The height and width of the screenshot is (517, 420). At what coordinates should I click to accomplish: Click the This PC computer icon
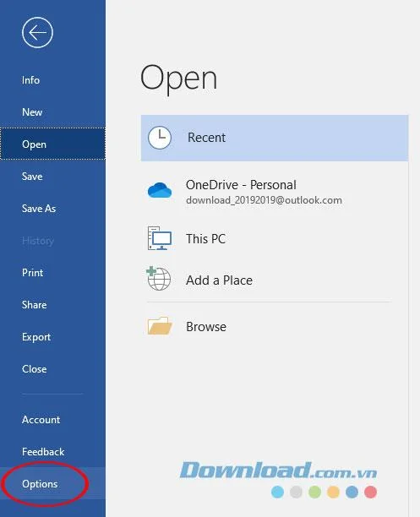click(x=160, y=238)
